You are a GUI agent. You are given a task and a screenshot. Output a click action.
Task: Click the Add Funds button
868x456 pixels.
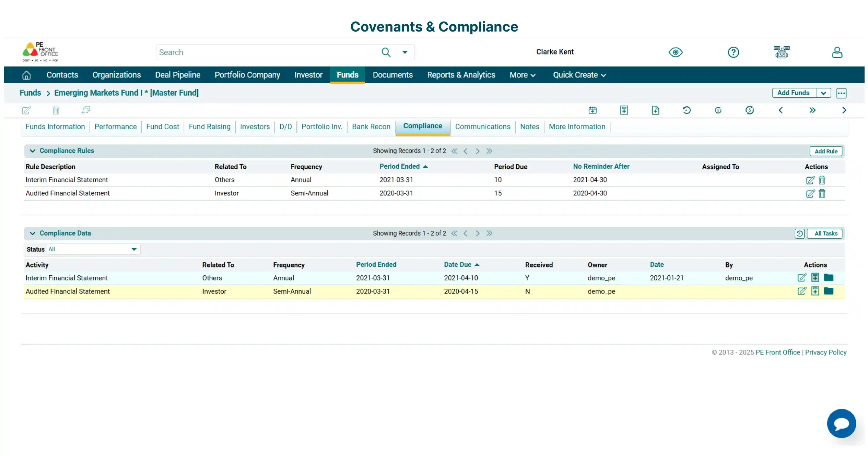tap(794, 93)
